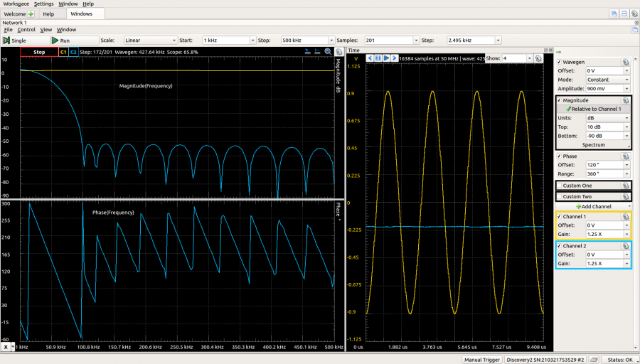
Task: Enable the Custom Two checkbox
Action: click(559, 197)
